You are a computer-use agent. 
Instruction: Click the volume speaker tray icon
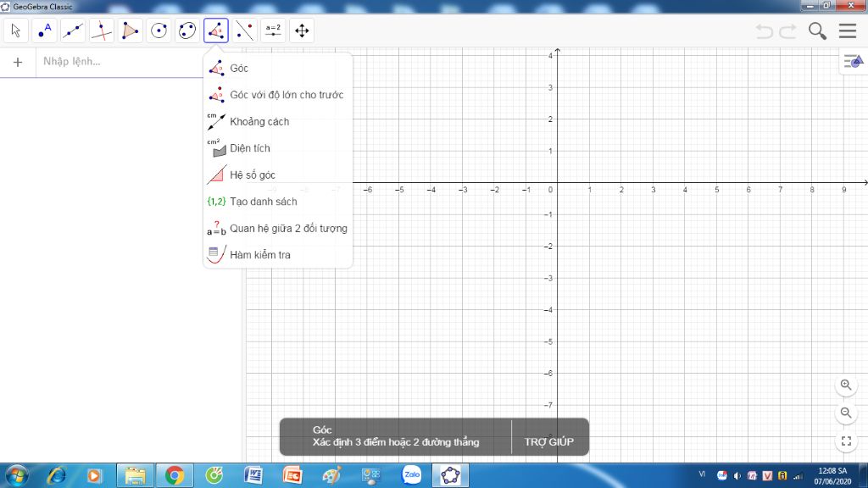(x=737, y=476)
